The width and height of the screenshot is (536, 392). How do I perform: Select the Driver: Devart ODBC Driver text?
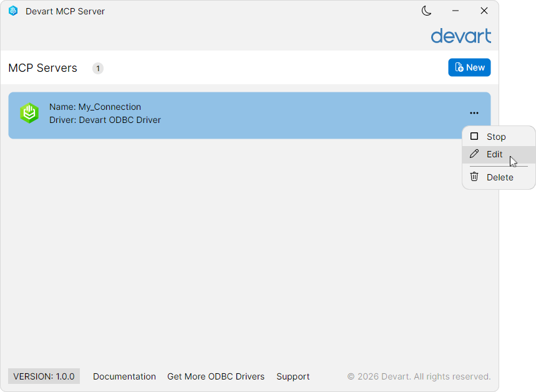click(105, 120)
